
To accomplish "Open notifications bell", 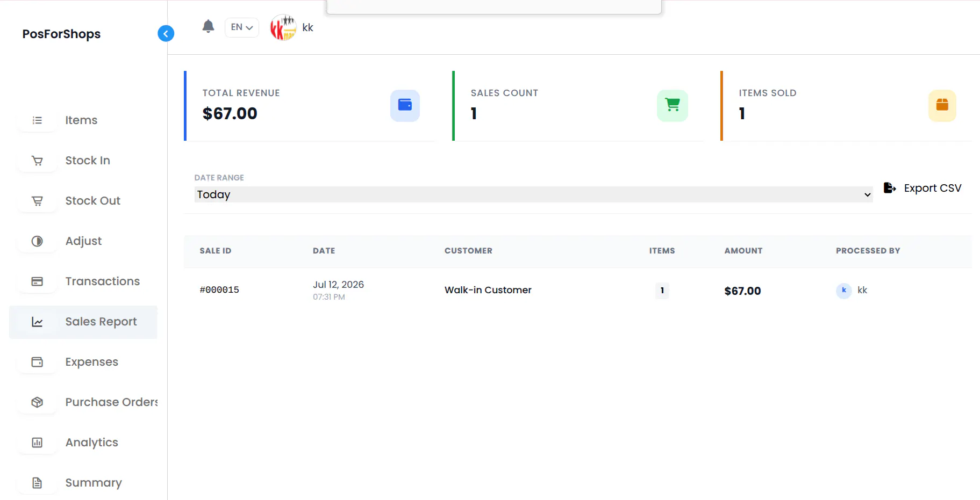I will [209, 26].
